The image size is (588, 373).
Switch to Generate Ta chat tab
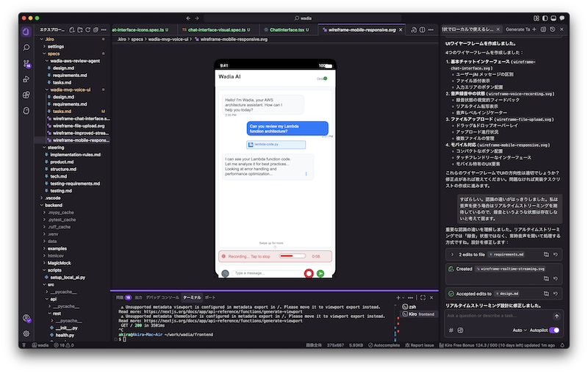517,29
